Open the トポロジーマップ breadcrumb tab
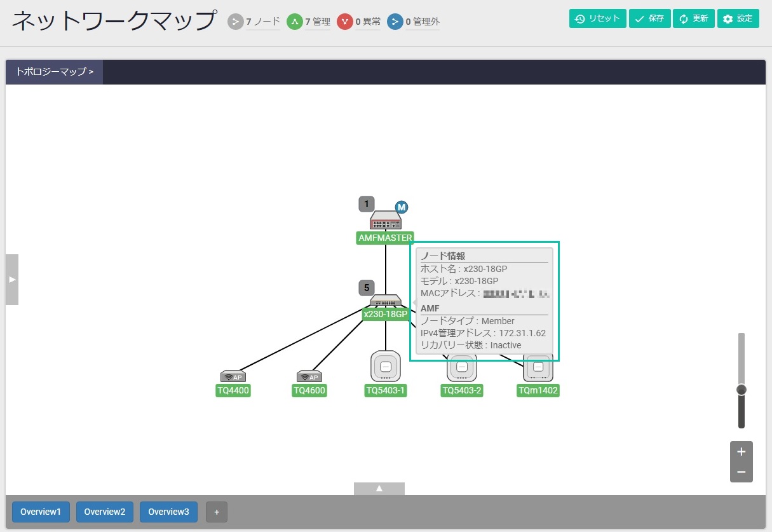This screenshot has width=772, height=532. pos(55,72)
